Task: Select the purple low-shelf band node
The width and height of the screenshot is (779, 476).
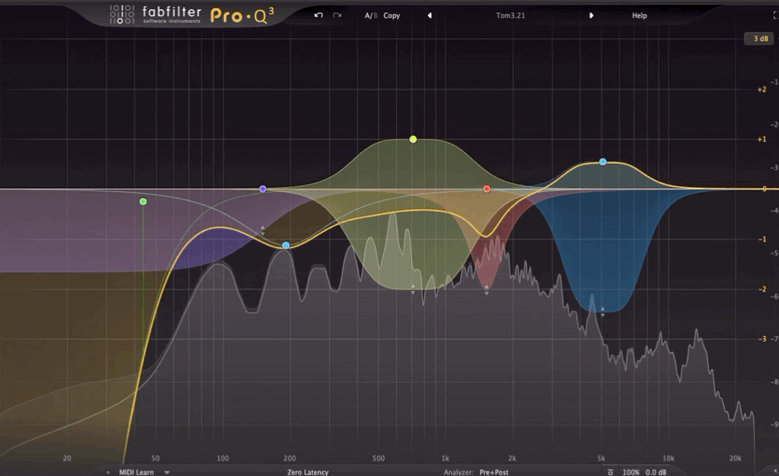Action: point(263,189)
